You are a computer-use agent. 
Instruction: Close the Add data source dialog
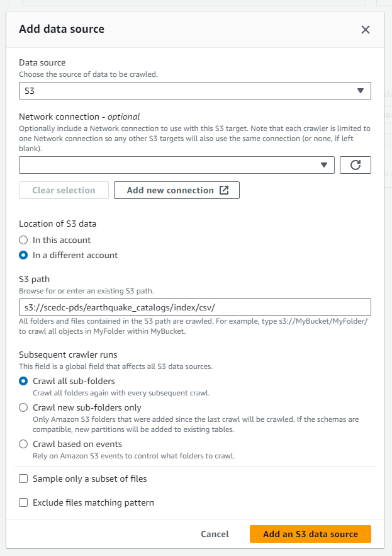365,30
